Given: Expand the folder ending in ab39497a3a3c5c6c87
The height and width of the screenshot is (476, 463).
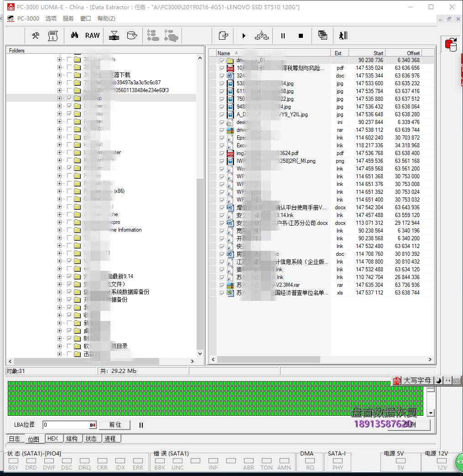Looking at the screenshot, I should pos(60,83).
